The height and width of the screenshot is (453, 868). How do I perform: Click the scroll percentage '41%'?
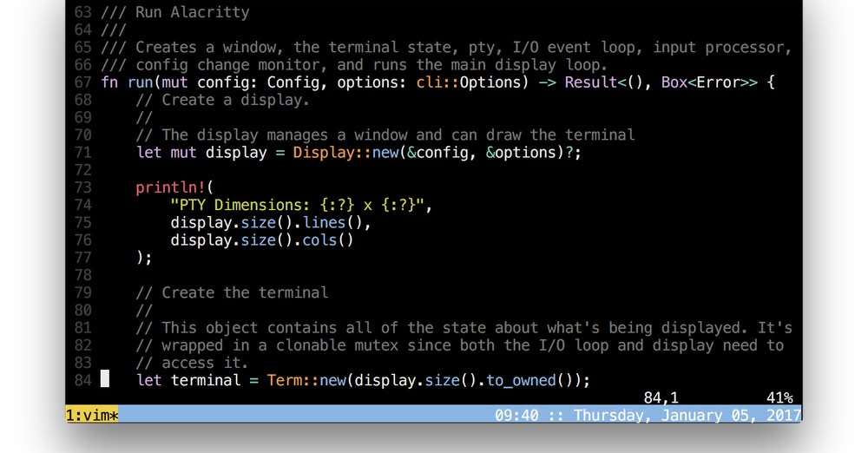click(779, 397)
